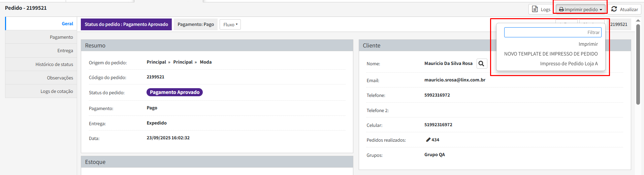This screenshot has height=175, width=644.
Task: Click the Logs document icon
Action: [535, 9]
